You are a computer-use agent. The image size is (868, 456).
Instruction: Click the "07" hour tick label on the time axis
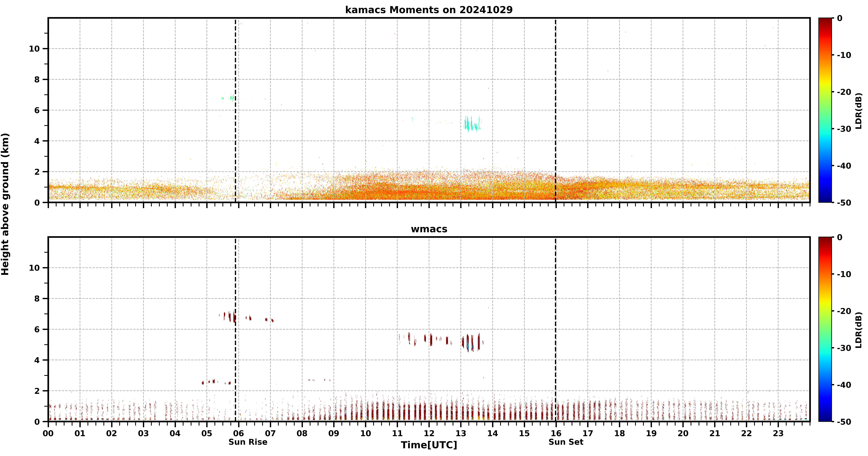[270, 433]
